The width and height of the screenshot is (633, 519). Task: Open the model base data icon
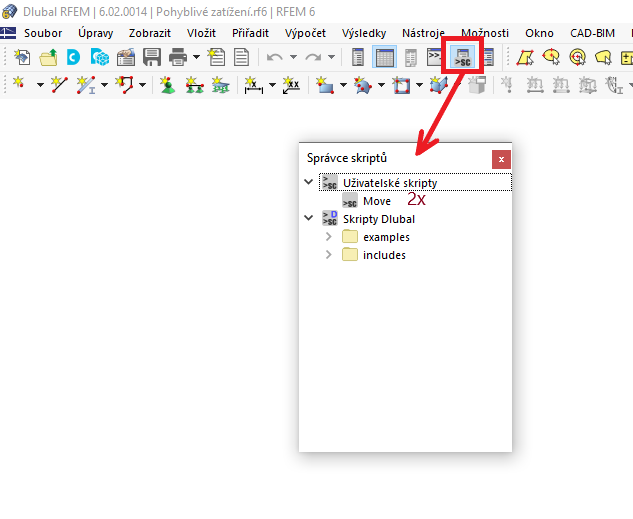(126, 57)
